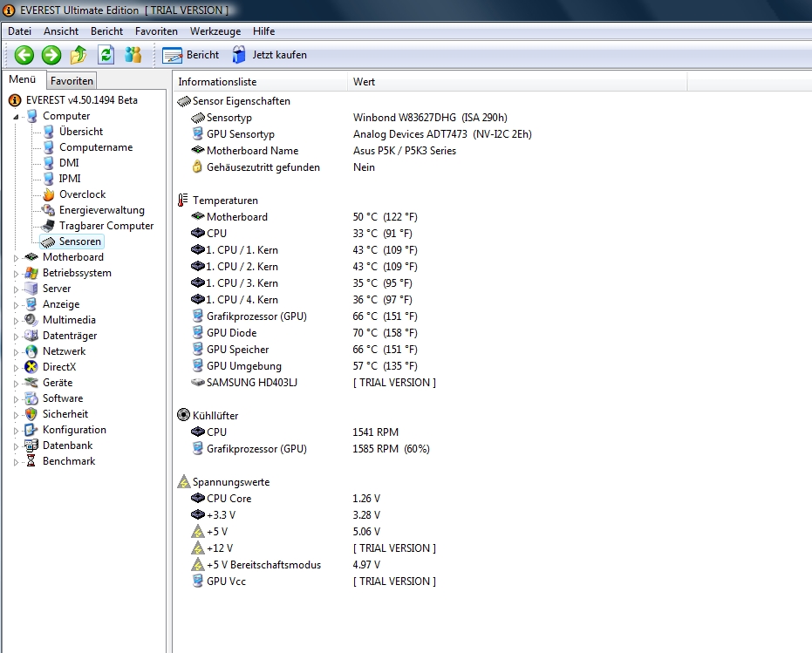
Task: Select the Motherboard Name row
Action: (324, 151)
